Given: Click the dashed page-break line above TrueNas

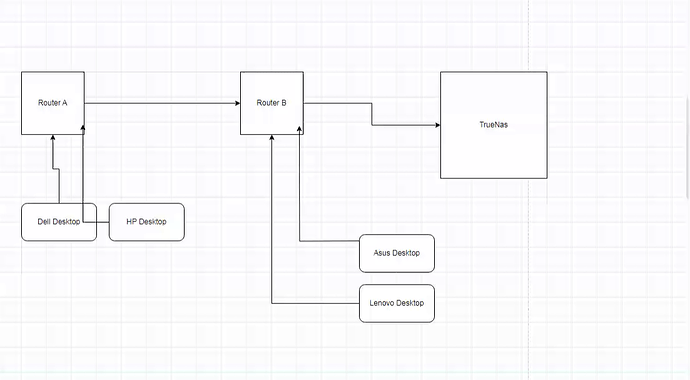Looking at the screenshot, I should tap(529, 35).
